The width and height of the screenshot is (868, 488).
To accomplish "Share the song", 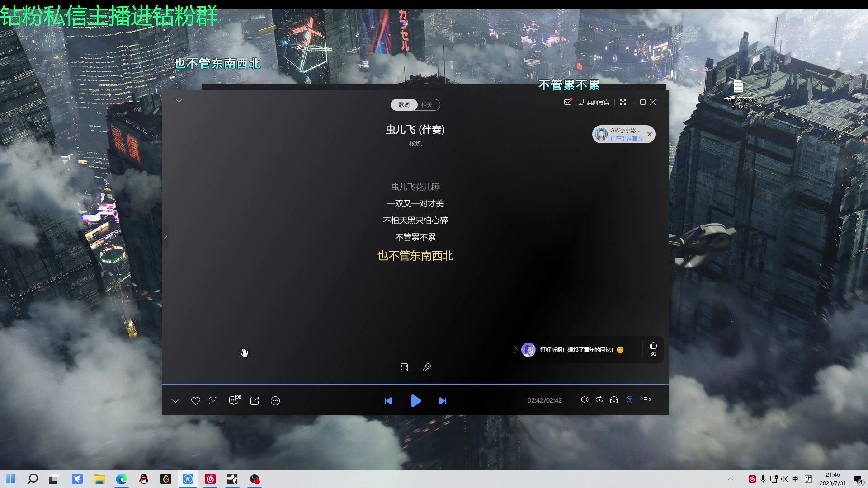I will pos(255,400).
